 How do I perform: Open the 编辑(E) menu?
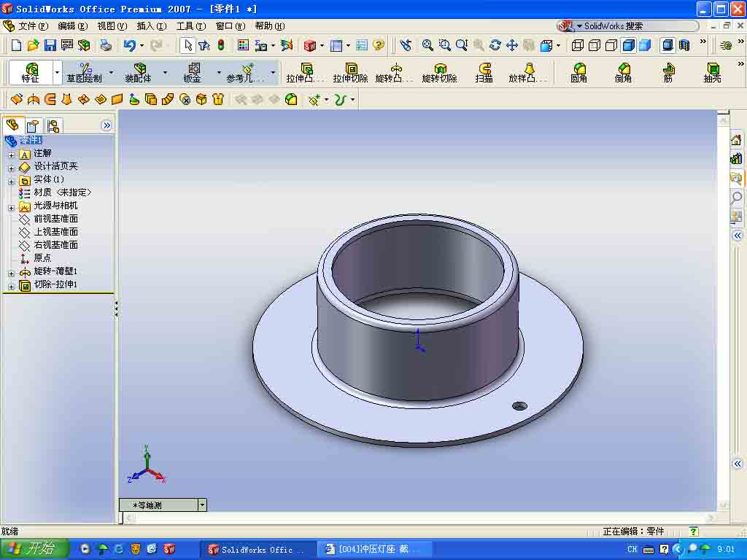73,26
